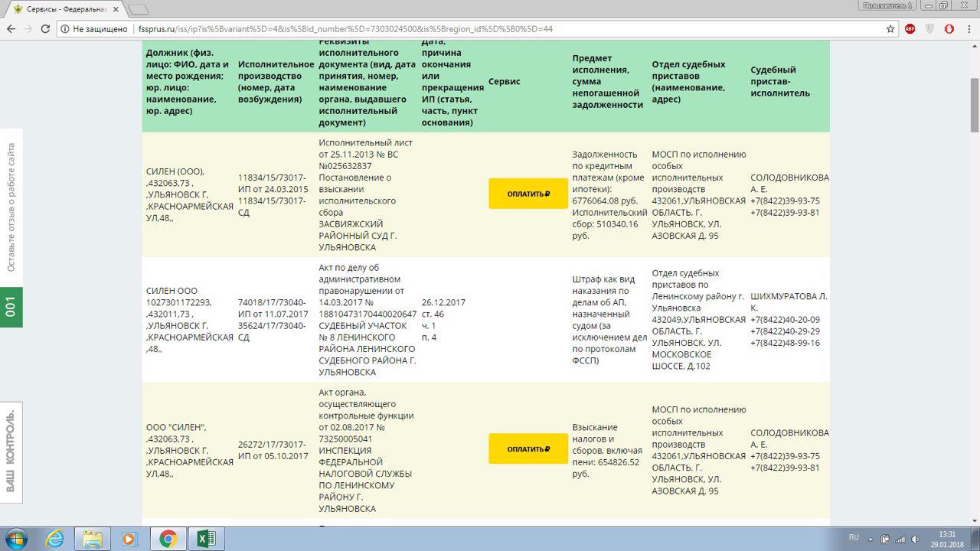
Task: Click the 'Исполнительное производство' column header
Action: (x=276, y=81)
